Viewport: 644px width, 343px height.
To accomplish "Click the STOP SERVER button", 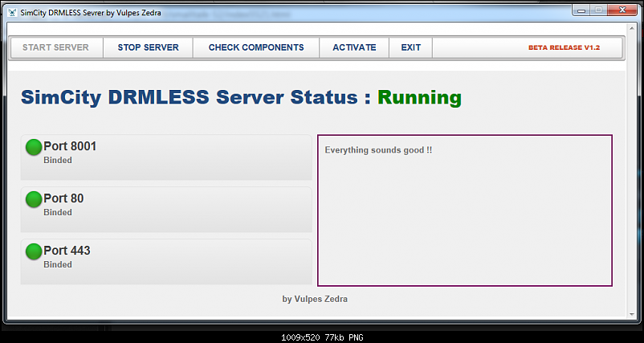I will [x=148, y=47].
